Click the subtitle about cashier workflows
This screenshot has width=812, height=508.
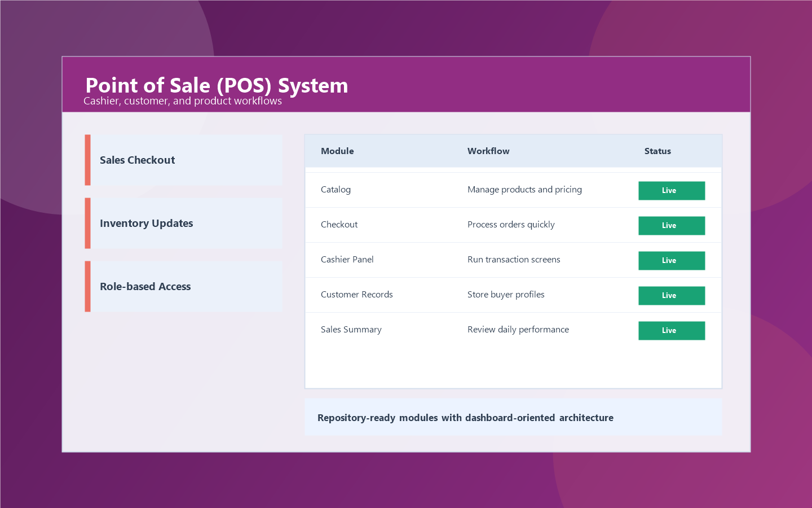point(183,100)
